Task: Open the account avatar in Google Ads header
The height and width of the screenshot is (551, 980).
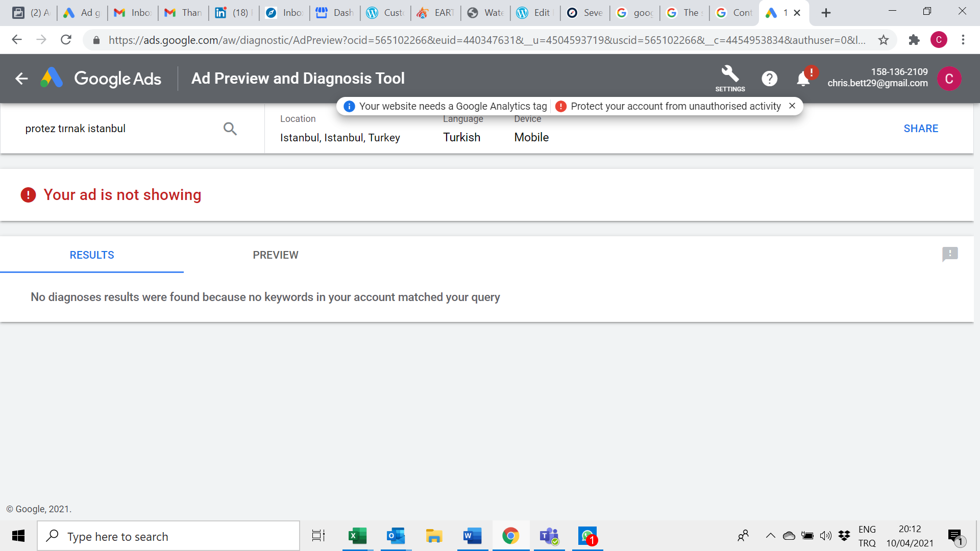Action: pyautogui.click(x=949, y=79)
